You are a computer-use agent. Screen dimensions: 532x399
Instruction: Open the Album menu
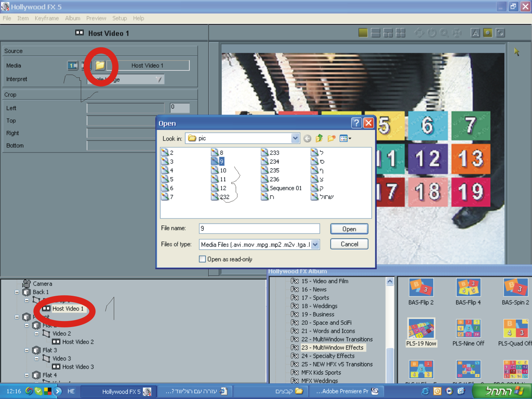pos(73,18)
